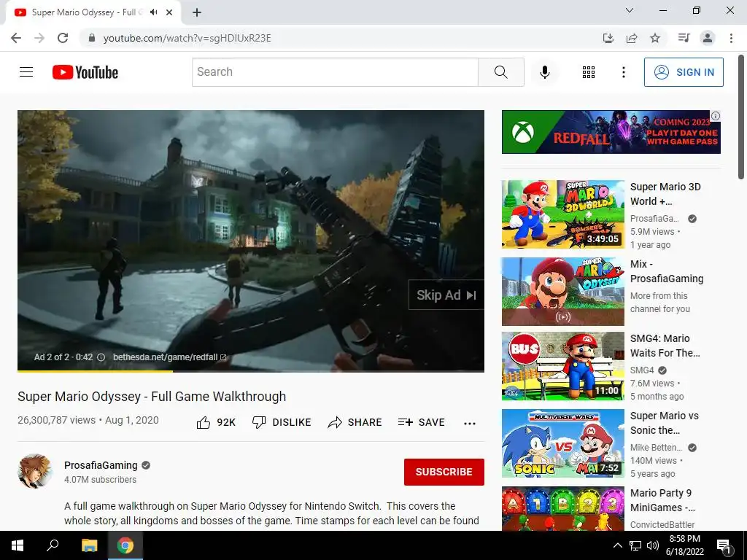The image size is (747, 560).
Task: Open ProsafiaGaming channel avatar
Action: tap(35, 472)
